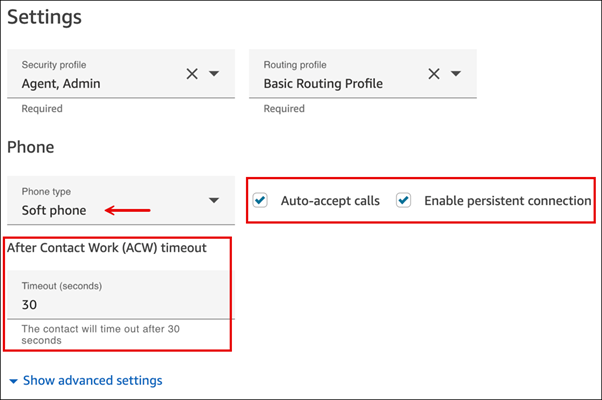Click the Timeout (seconds) value 30
This screenshot has height=400, width=602.
[30, 304]
